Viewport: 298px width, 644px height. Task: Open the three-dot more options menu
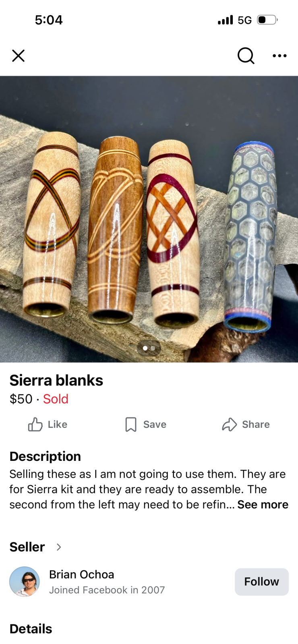tap(279, 56)
